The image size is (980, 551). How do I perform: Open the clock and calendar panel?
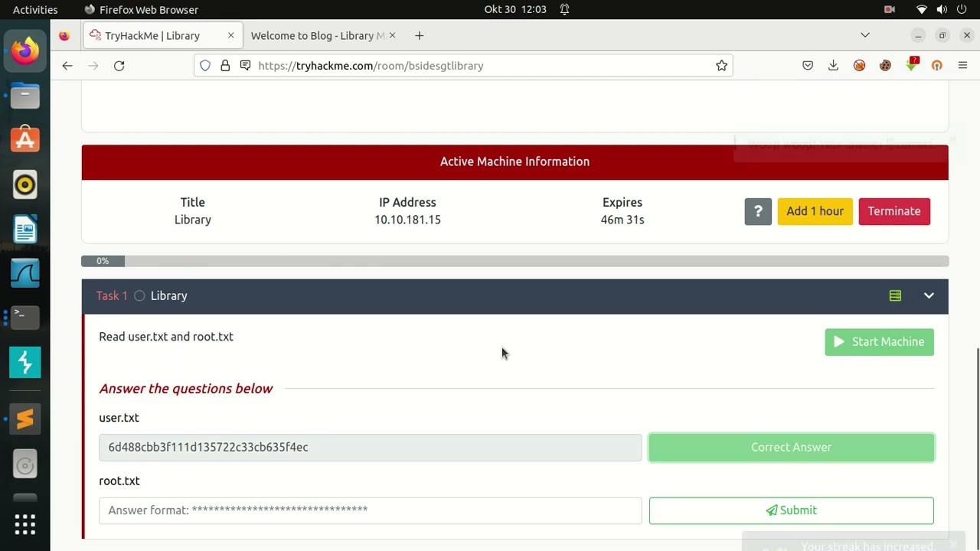click(515, 10)
